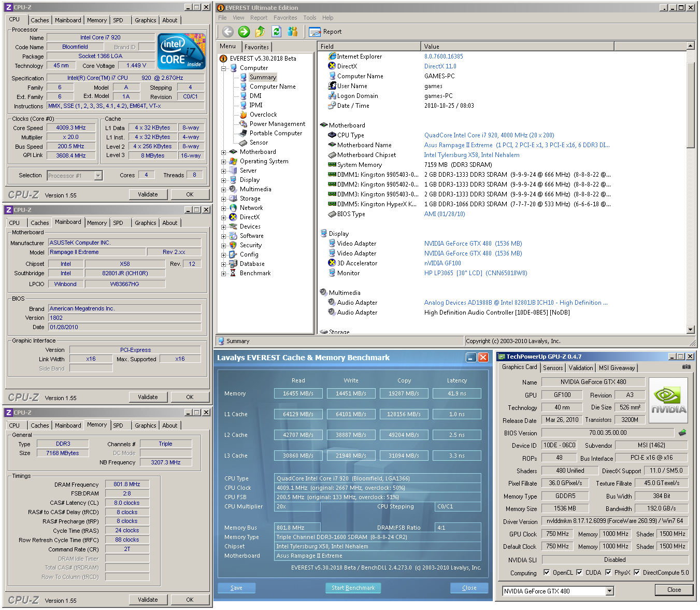Collapse the Computer tree node

223,68
